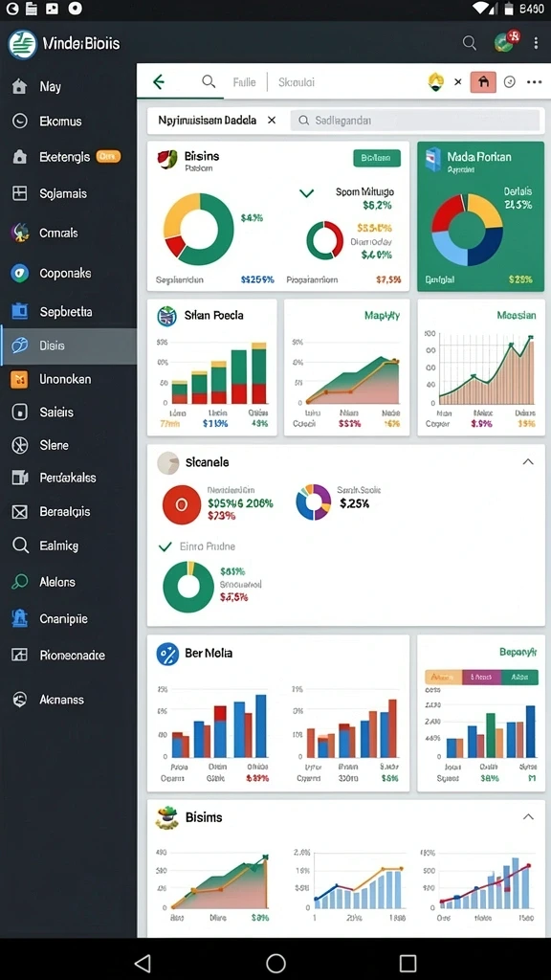Select the Faile tab
Screen dimensions: 551x980
tap(244, 82)
